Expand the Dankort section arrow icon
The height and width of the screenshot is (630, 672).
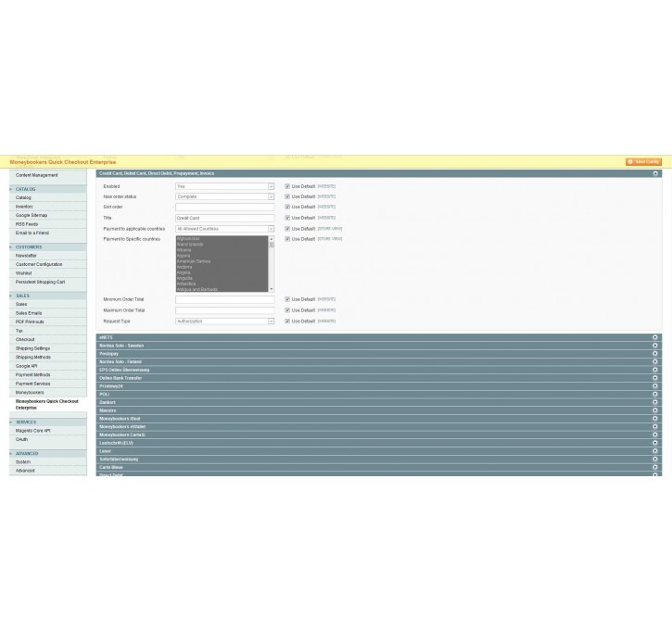pos(655,403)
